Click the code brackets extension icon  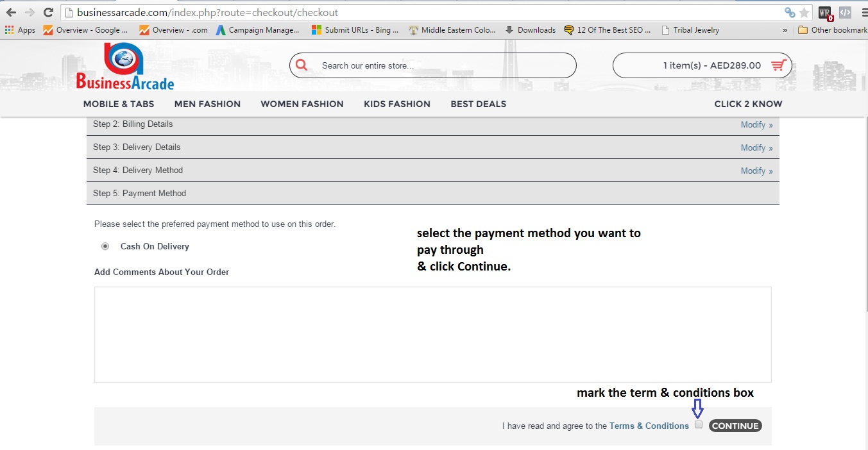(846, 12)
